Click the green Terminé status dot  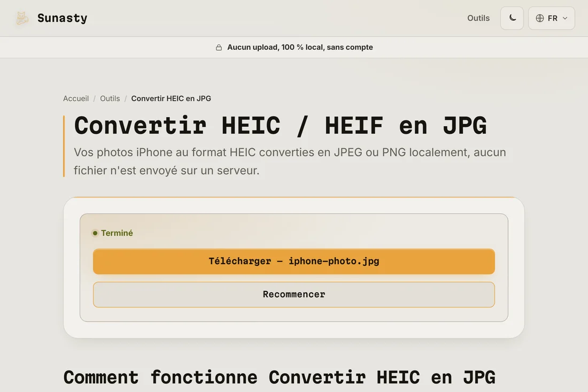[x=95, y=233]
